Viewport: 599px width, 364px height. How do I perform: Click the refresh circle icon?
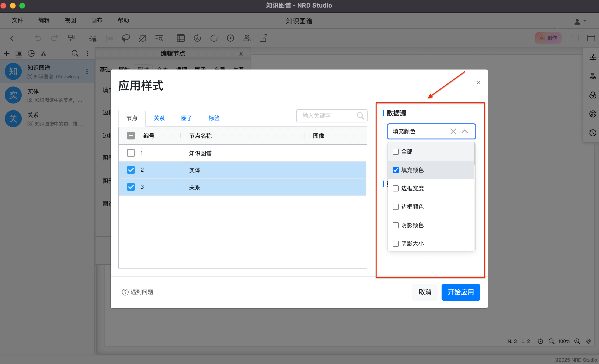[214, 38]
